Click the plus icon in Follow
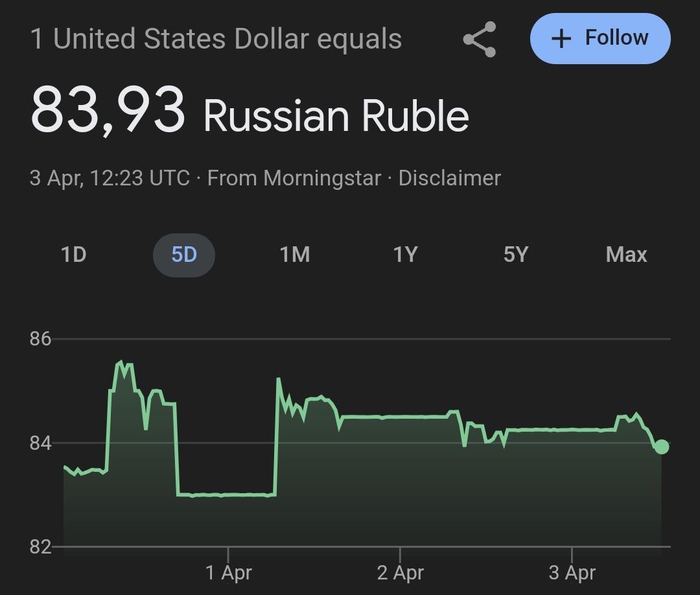This screenshot has width=700, height=595. tap(561, 38)
